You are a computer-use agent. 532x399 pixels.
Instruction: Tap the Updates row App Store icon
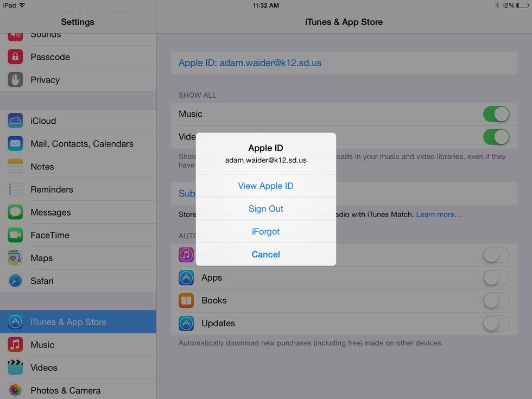186,324
